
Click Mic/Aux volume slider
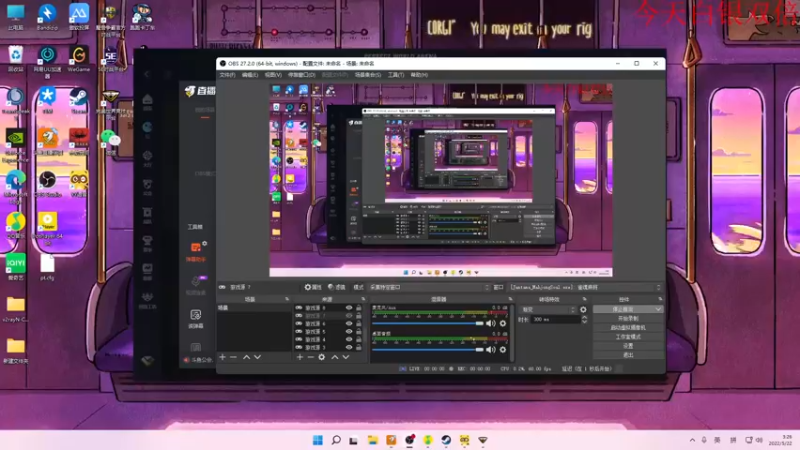(428, 323)
